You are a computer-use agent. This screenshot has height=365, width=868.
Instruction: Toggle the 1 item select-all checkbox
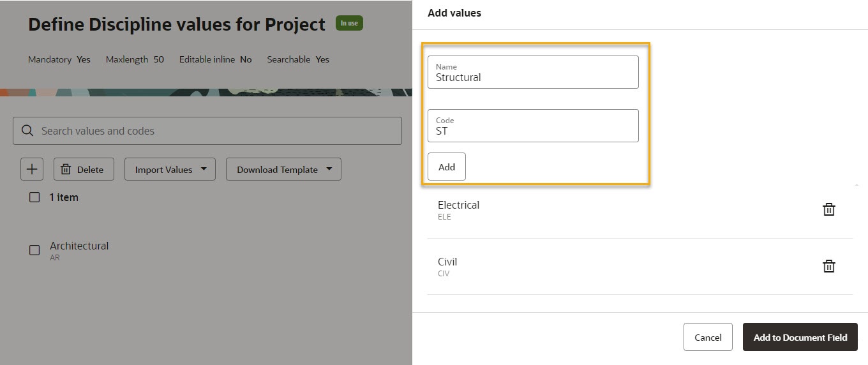pos(34,197)
